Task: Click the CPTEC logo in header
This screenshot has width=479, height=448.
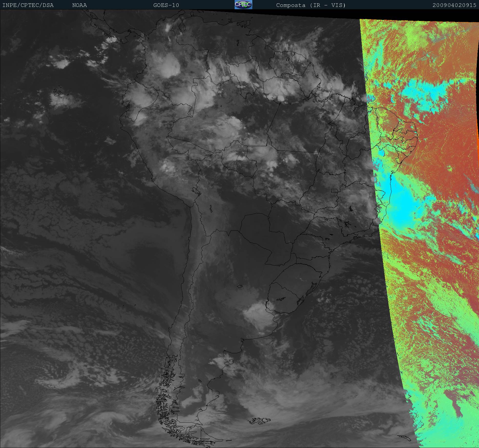Action: [243, 5]
